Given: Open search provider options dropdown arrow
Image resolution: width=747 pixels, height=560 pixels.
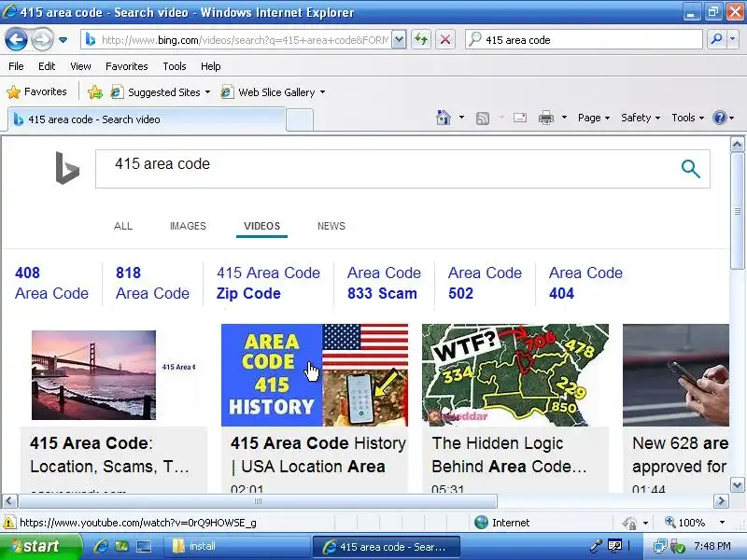Looking at the screenshot, I should click(x=733, y=40).
